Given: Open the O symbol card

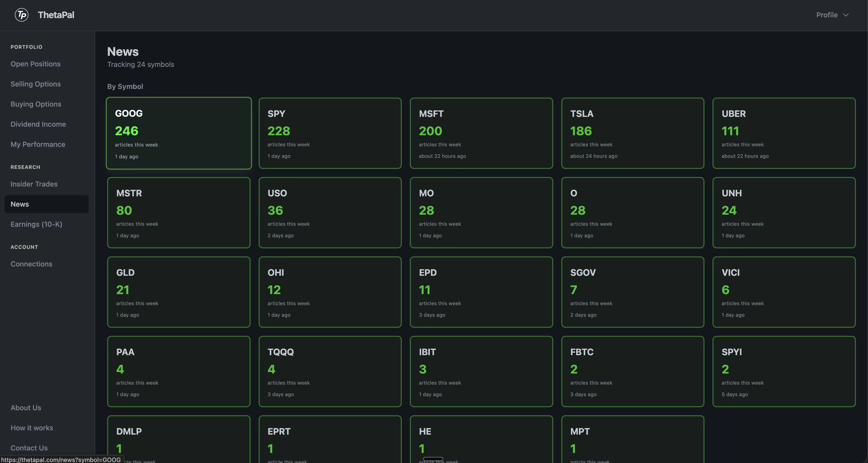Looking at the screenshot, I should pyautogui.click(x=633, y=212).
